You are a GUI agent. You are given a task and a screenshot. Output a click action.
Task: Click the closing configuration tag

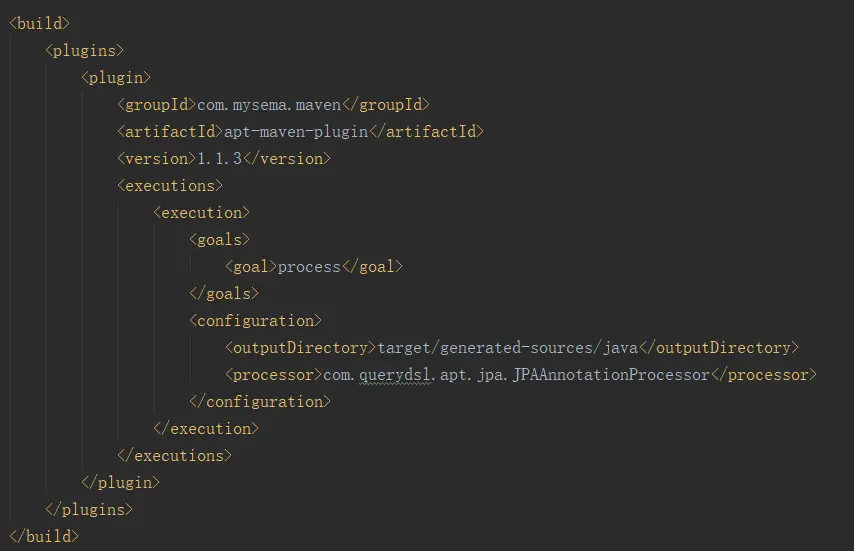pyautogui.click(x=259, y=401)
